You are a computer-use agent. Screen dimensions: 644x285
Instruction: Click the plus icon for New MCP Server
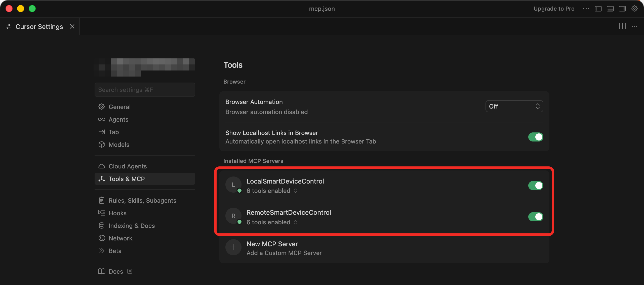point(233,247)
